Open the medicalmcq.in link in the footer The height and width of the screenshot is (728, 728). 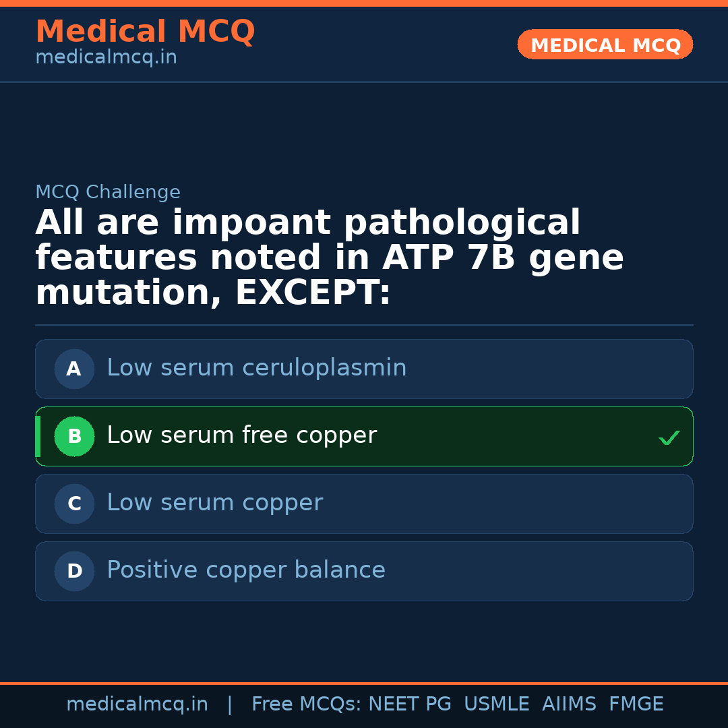(137, 704)
